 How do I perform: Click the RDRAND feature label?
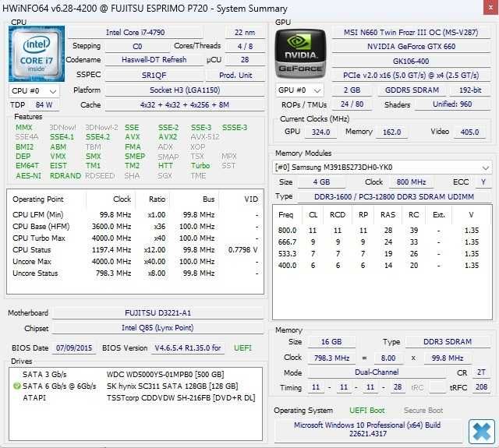(65, 176)
